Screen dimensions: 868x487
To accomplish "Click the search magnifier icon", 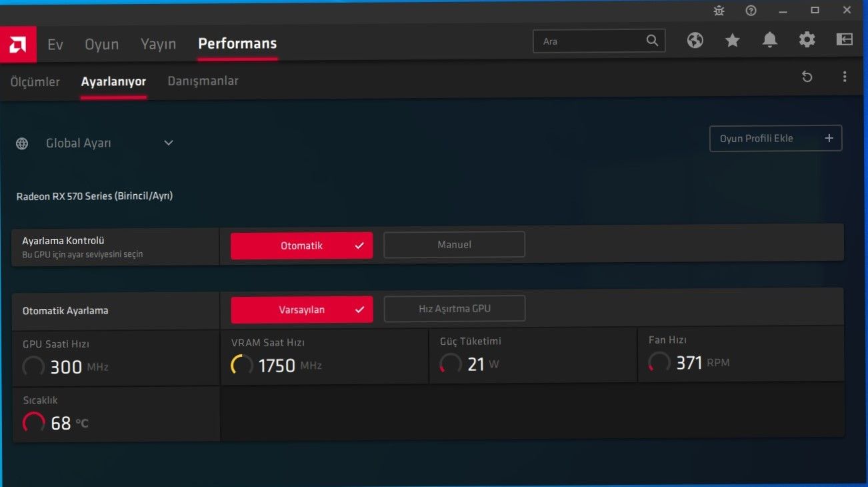I will (652, 41).
